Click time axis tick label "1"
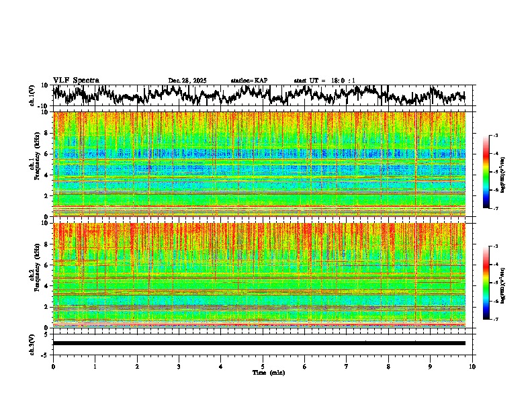Screen dimensions: 532x411 [95, 367]
